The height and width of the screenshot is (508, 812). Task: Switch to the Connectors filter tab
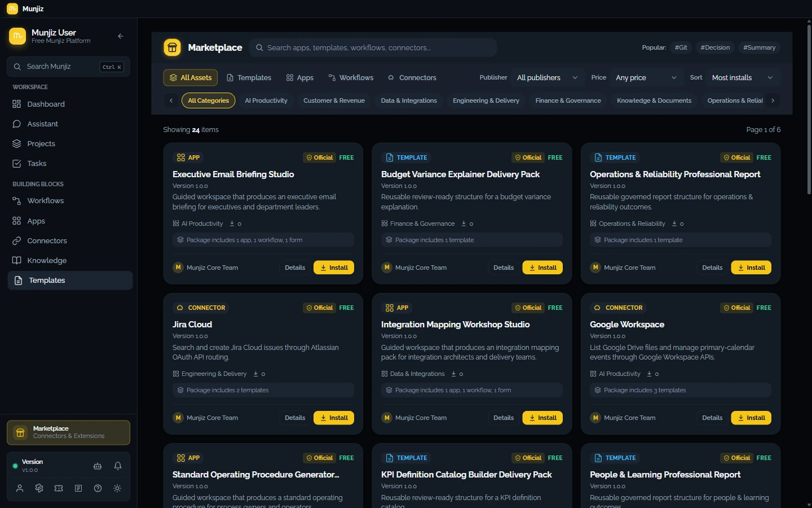(x=412, y=78)
